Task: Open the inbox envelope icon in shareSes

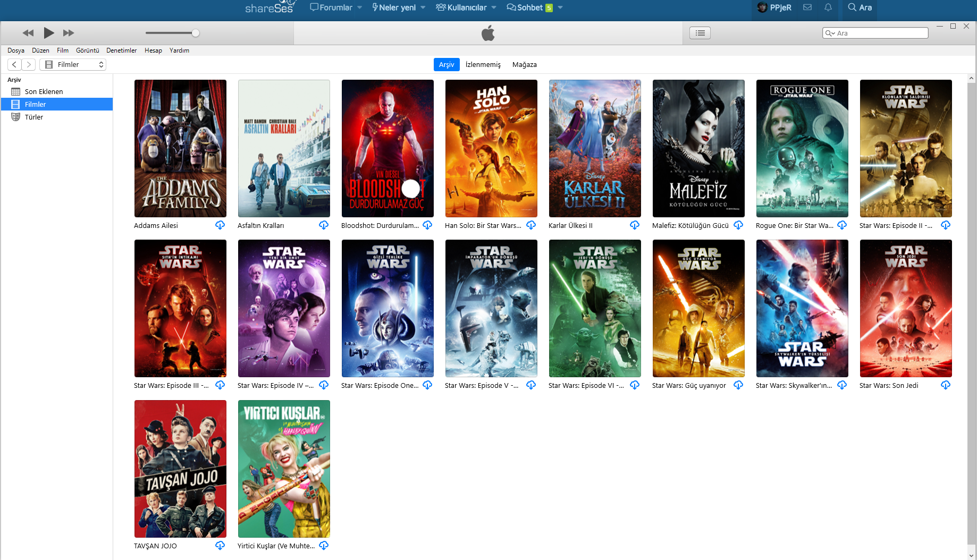Action: [x=807, y=7]
